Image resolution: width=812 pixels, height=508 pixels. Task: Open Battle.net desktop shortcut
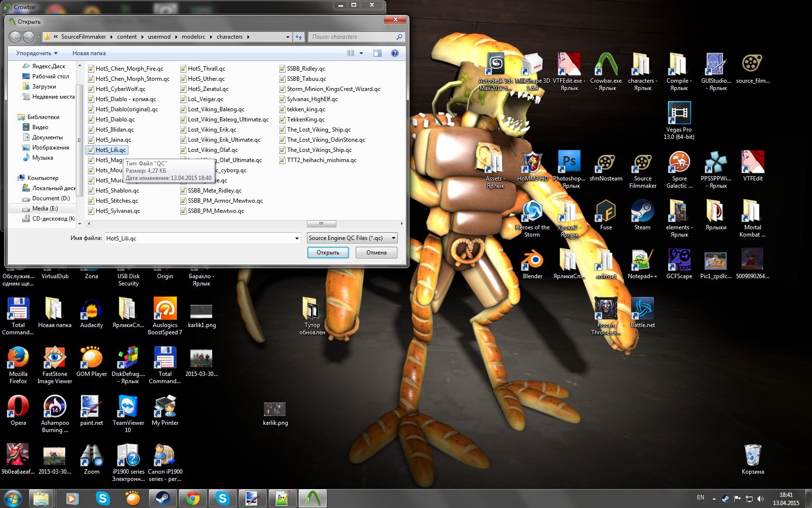point(642,313)
